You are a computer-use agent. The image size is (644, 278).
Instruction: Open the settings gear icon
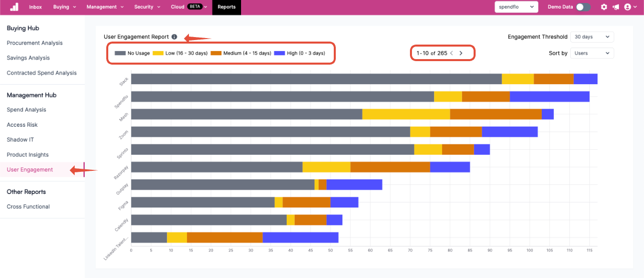604,7
